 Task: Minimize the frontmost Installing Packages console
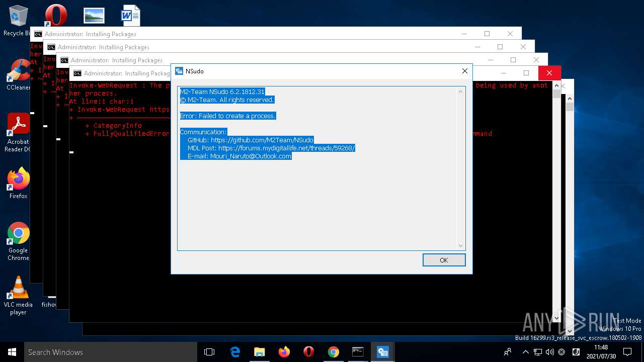tap(503, 73)
